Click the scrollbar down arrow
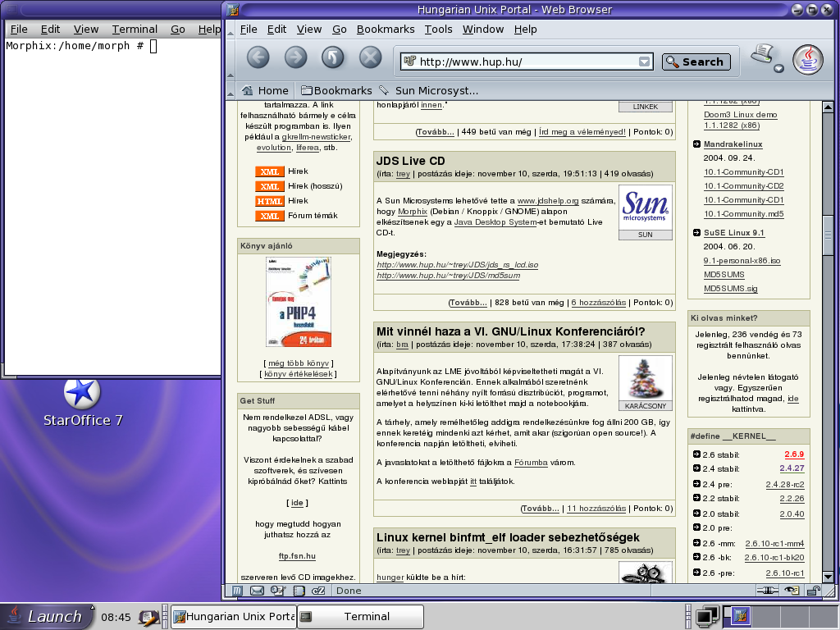Image resolution: width=840 pixels, height=630 pixels. tap(828, 577)
